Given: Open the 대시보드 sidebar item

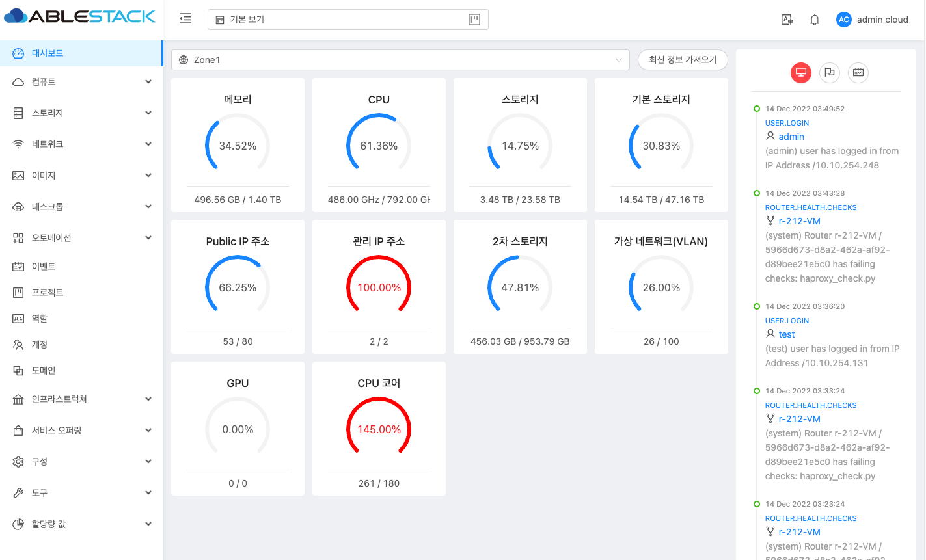Looking at the screenshot, I should point(48,53).
